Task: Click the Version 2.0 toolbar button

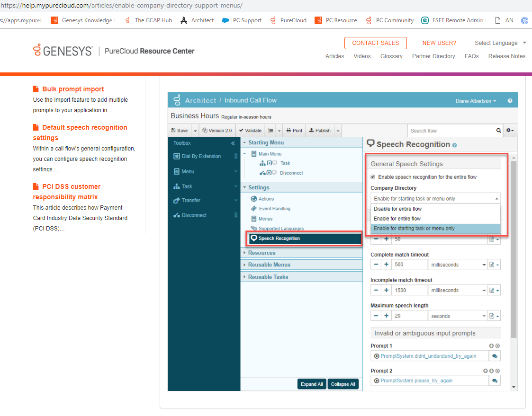Action: pyautogui.click(x=217, y=131)
